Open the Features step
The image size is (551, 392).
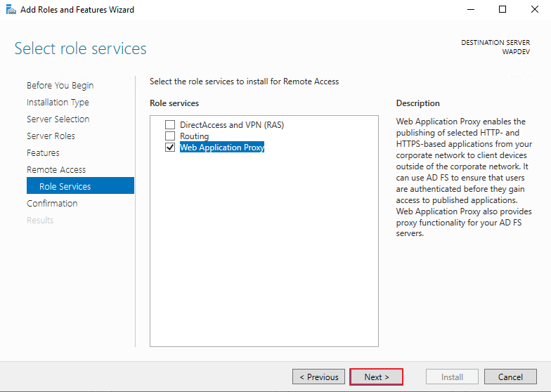(44, 153)
